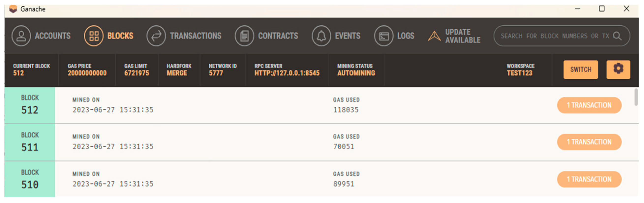Click the Current Block 512 status
The height and width of the screenshot is (203, 644).
[31, 69]
